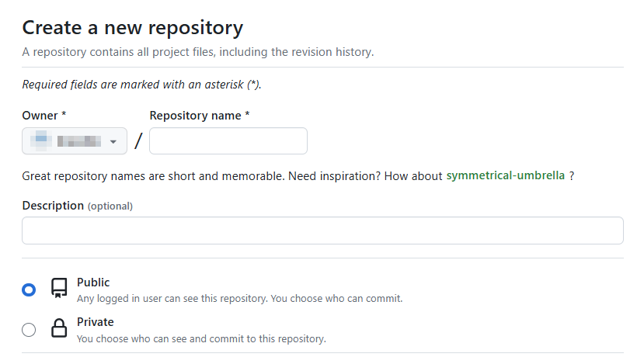The height and width of the screenshot is (364, 644).
Task: Click inside the Repository name field
Action: [x=228, y=141]
